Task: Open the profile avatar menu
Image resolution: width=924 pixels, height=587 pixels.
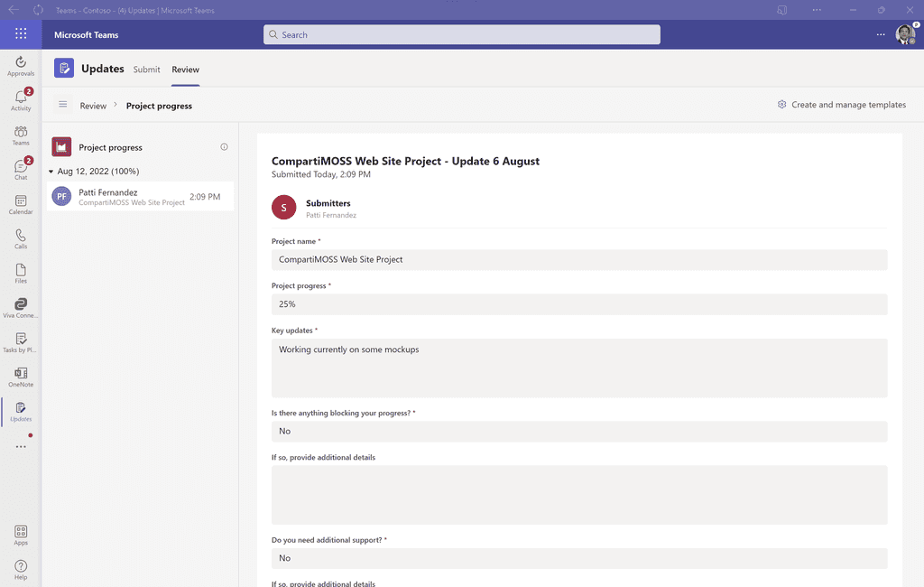Action: [904, 34]
